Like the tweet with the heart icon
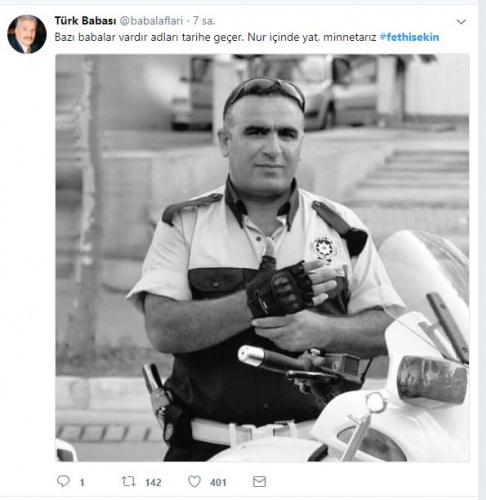This screenshot has width=486, height=500. tap(194, 481)
